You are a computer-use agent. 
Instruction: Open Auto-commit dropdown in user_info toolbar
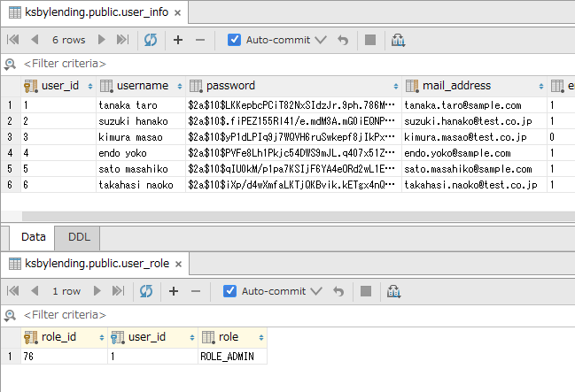click(x=321, y=40)
